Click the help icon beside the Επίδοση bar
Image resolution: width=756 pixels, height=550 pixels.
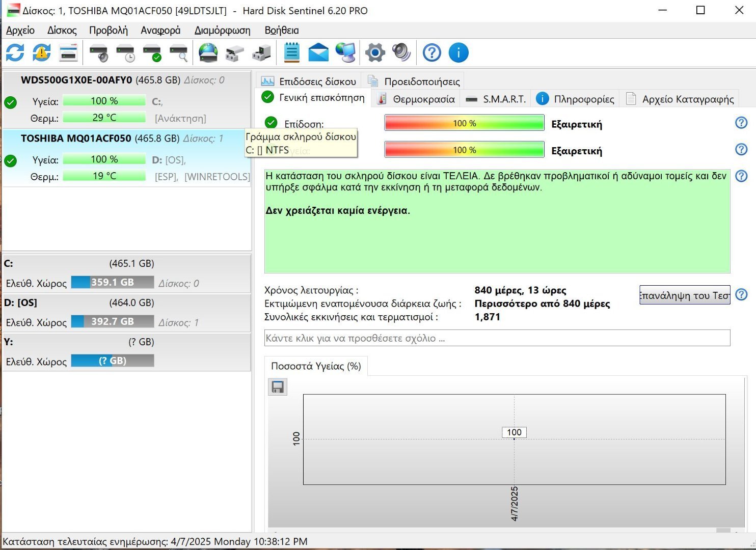click(x=741, y=123)
